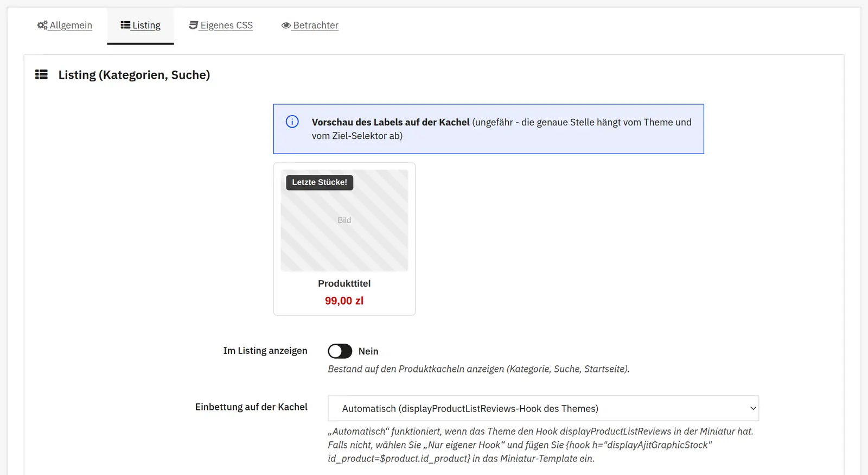Screen dimensions: 868x475
Task: Click the list icon beside the section heading
Action: pyautogui.click(x=41, y=74)
